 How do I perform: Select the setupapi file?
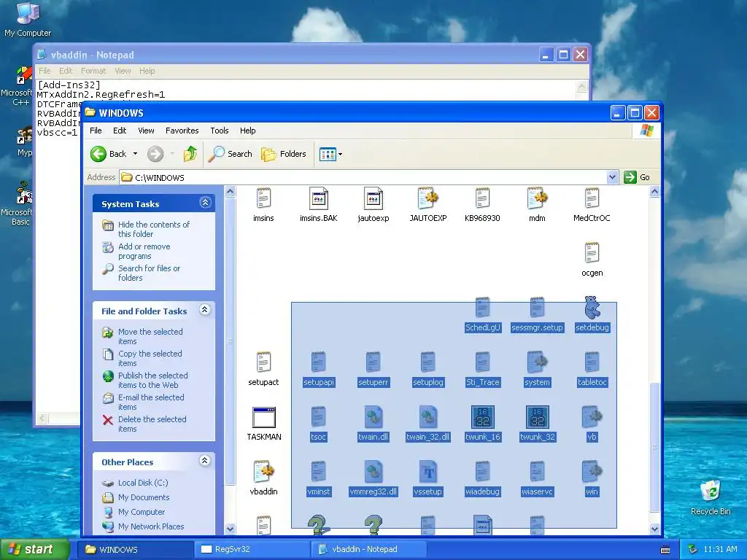click(x=318, y=368)
